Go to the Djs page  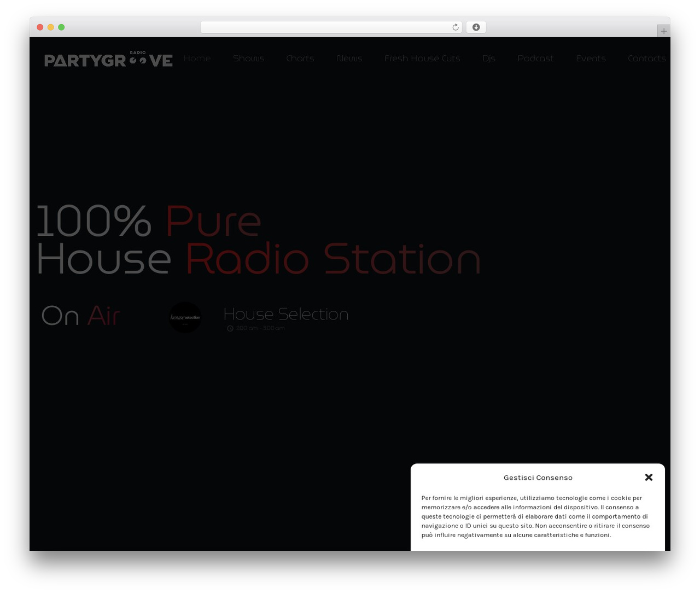pos(489,59)
